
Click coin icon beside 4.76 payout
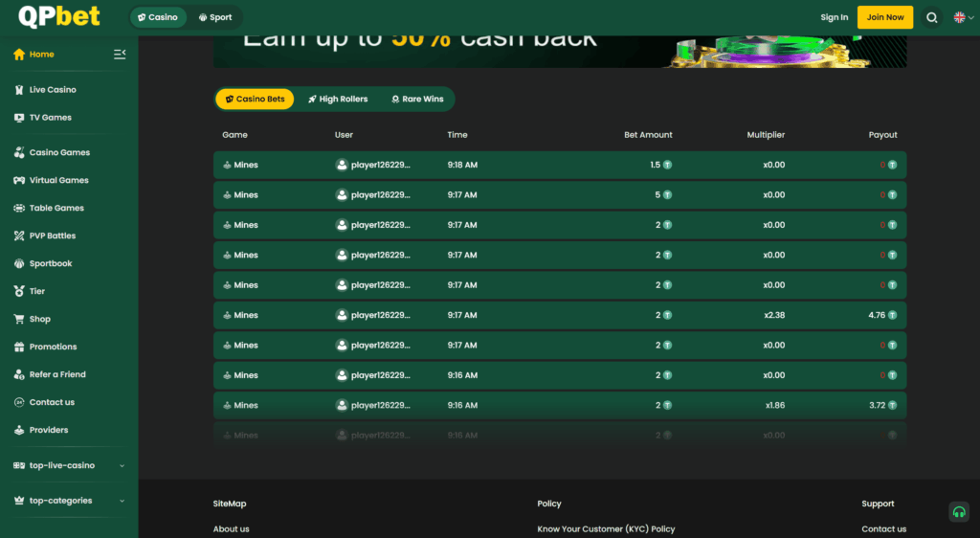(893, 315)
